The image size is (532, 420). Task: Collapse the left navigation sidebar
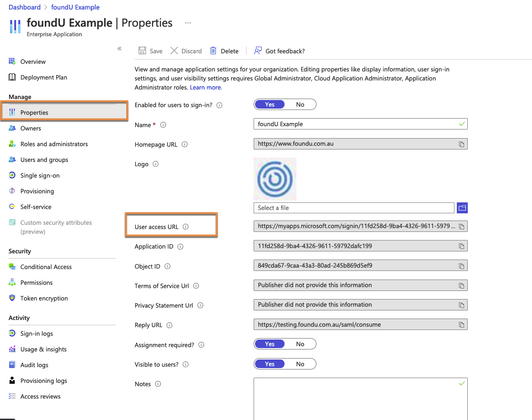(119, 49)
